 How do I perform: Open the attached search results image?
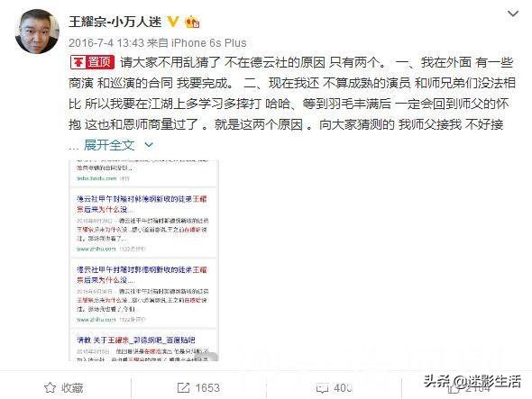[x=143, y=260]
